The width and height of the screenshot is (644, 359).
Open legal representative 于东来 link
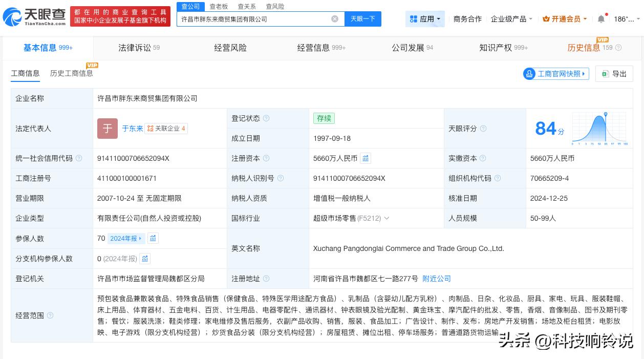coord(133,129)
